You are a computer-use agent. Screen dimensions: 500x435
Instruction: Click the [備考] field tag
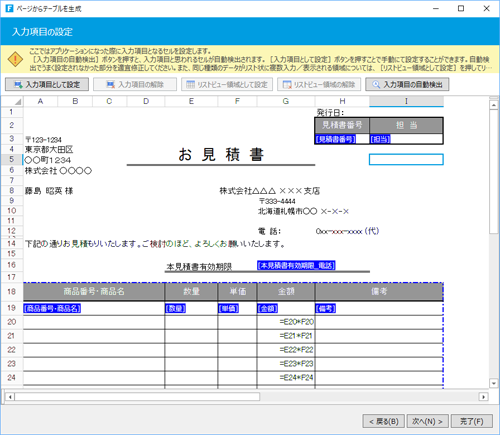tap(325, 308)
